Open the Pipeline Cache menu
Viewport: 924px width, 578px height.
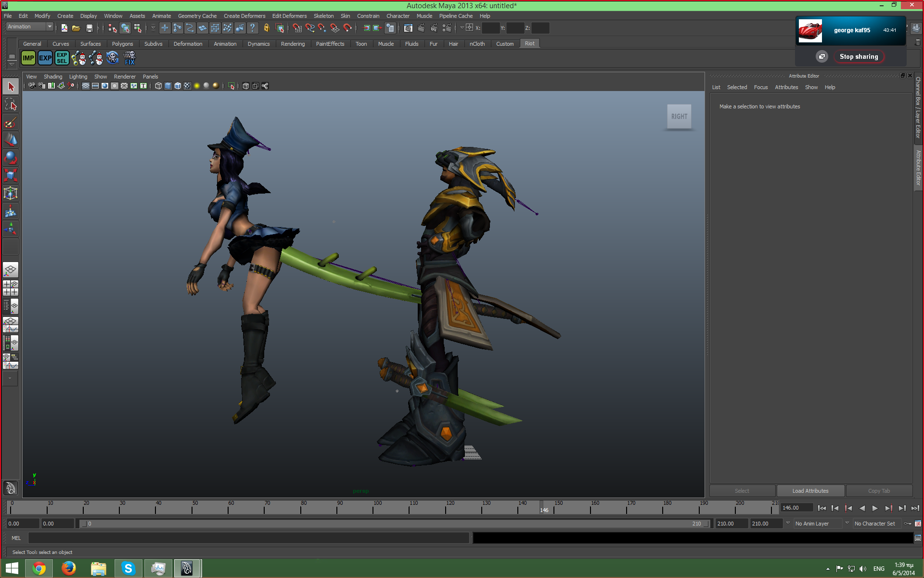click(456, 16)
